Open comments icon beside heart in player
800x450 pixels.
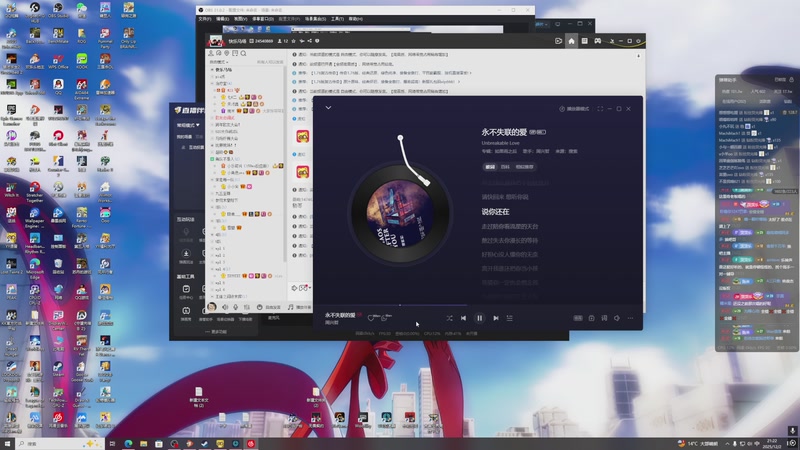(384, 318)
